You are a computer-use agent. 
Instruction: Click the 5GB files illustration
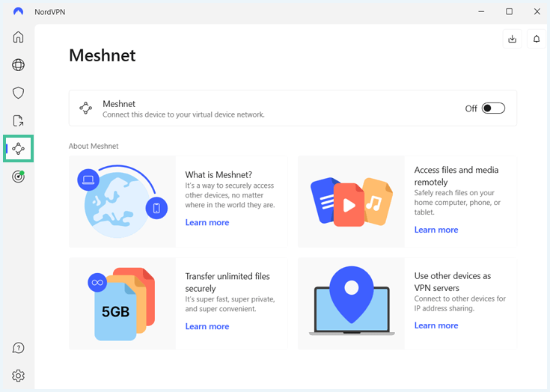(123, 304)
